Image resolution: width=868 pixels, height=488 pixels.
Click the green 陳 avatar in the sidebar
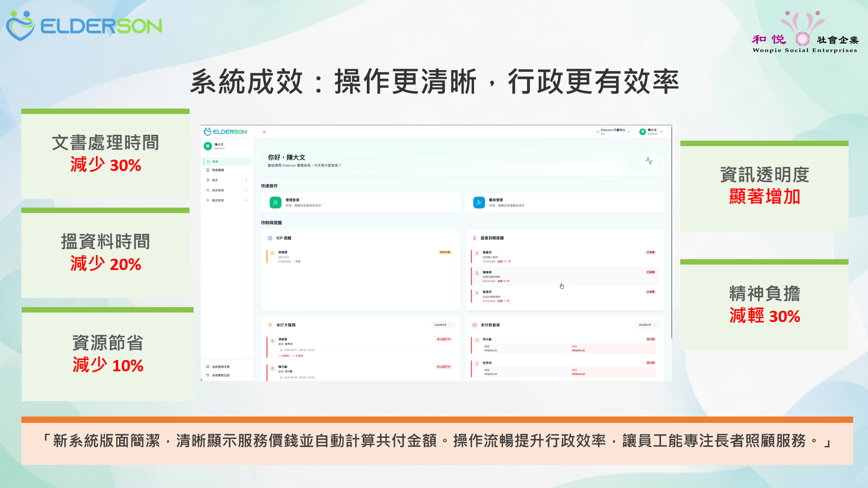(x=208, y=146)
